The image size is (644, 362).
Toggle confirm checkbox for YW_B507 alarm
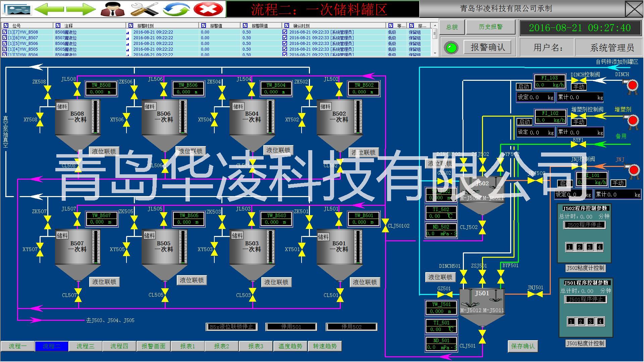[285, 38]
